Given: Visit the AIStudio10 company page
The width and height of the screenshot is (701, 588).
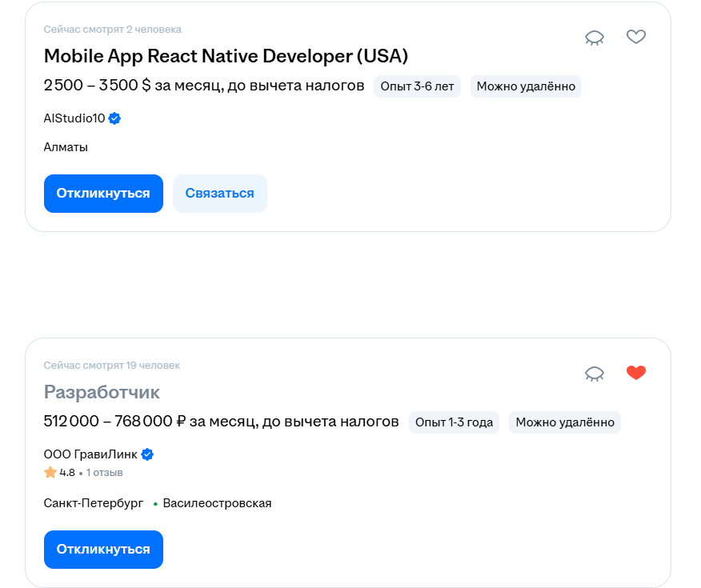Looking at the screenshot, I should [74, 118].
